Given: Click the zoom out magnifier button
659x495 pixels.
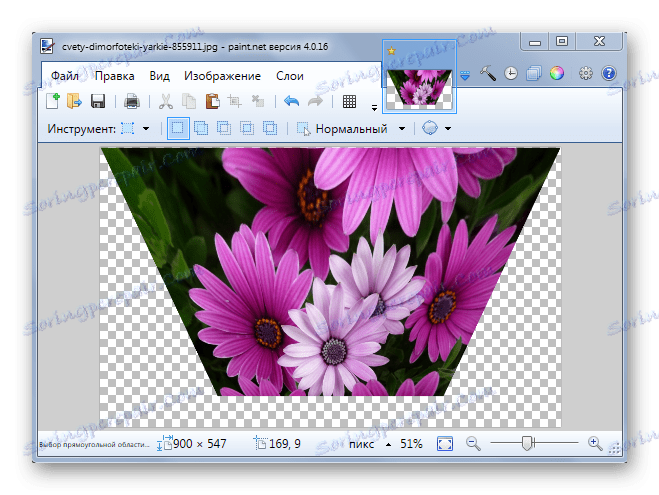Looking at the screenshot, I should click(x=473, y=443).
